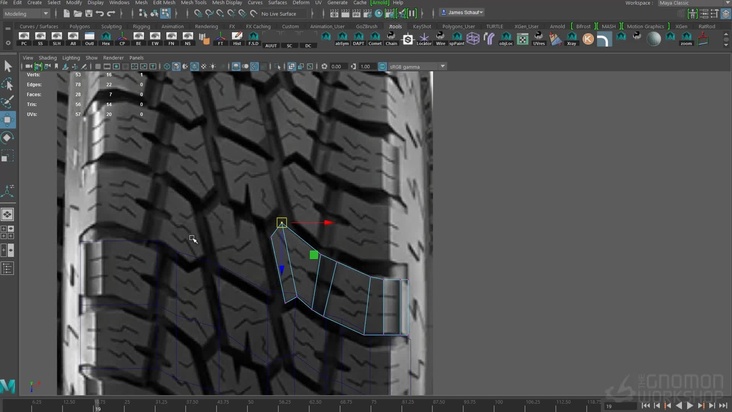The height and width of the screenshot is (412, 732).
Task: Open the Edit Mesh menu
Action: pos(163,3)
